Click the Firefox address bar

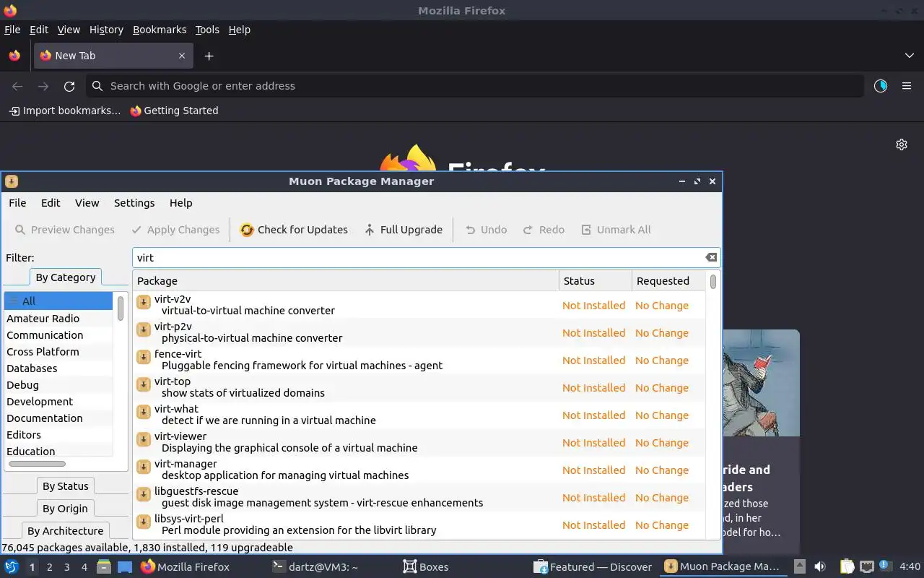click(x=474, y=86)
